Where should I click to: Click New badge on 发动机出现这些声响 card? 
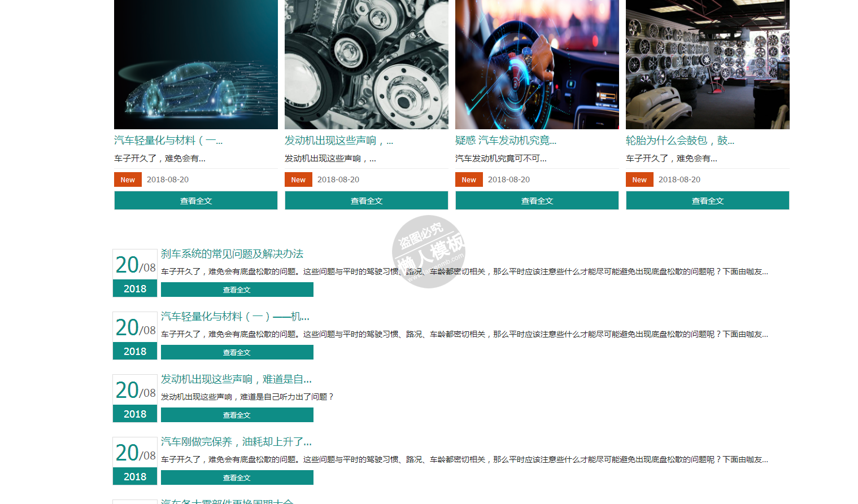(298, 179)
